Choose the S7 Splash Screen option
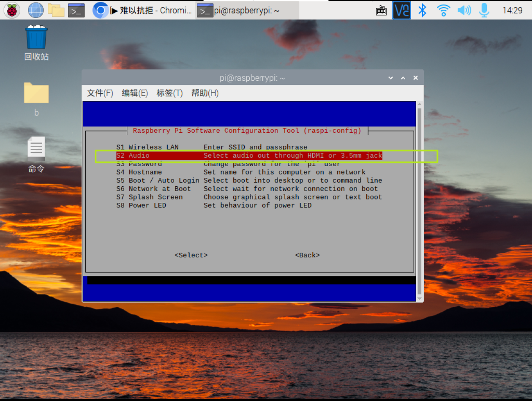Image resolution: width=532 pixels, height=401 pixels. point(249,197)
